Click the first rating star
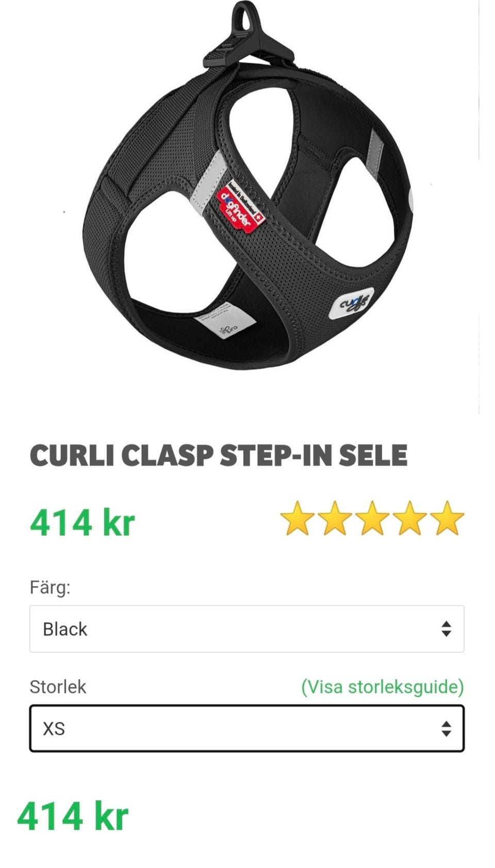 pos(298,518)
